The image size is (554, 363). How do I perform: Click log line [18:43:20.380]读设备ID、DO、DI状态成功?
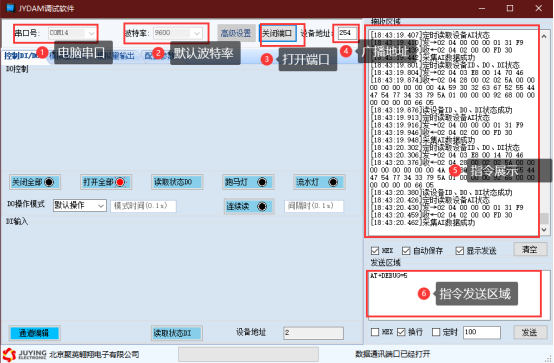tap(441, 193)
